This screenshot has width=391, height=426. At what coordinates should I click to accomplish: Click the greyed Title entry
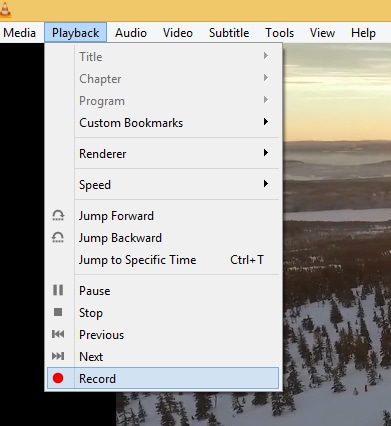[163, 57]
